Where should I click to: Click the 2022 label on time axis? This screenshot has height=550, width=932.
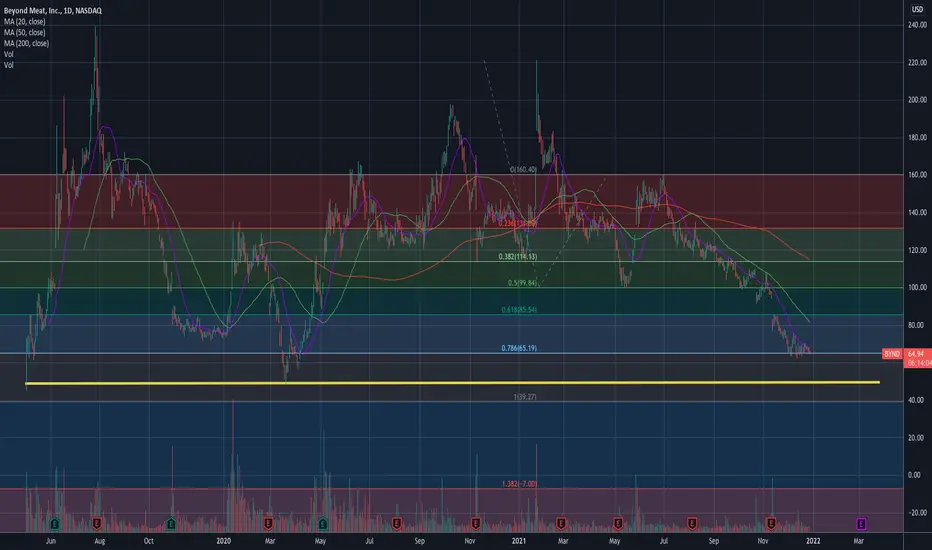click(813, 541)
